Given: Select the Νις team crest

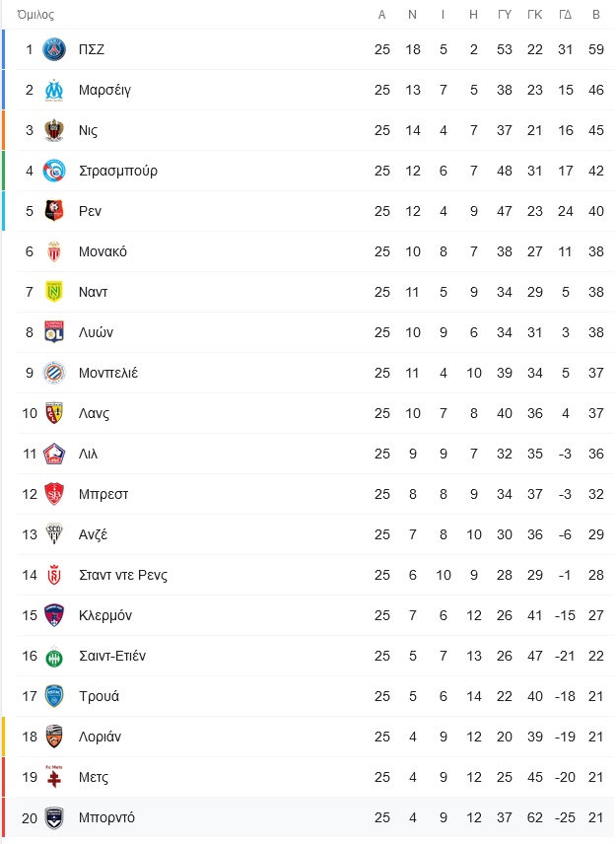Looking at the screenshot, I should point(54,130).
